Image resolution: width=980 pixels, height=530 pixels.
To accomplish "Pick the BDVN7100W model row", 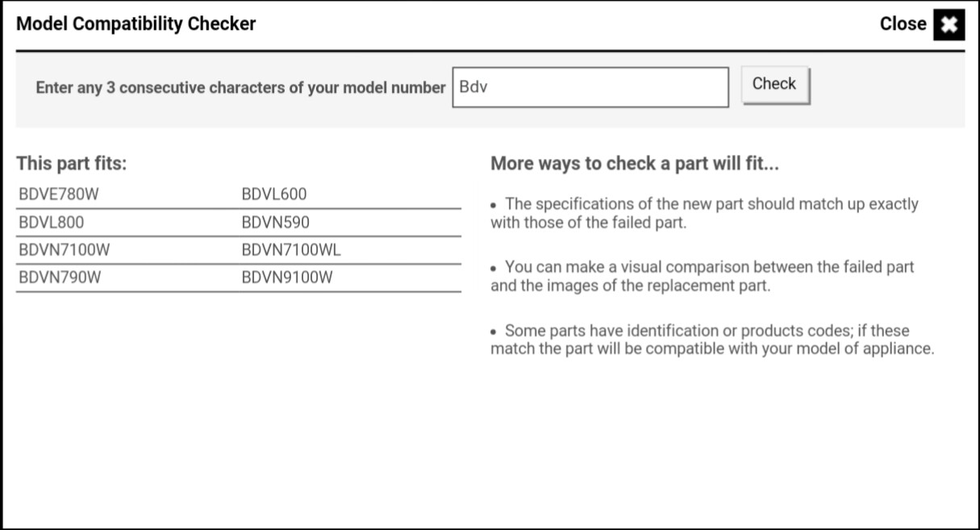I will pos(64,250).
